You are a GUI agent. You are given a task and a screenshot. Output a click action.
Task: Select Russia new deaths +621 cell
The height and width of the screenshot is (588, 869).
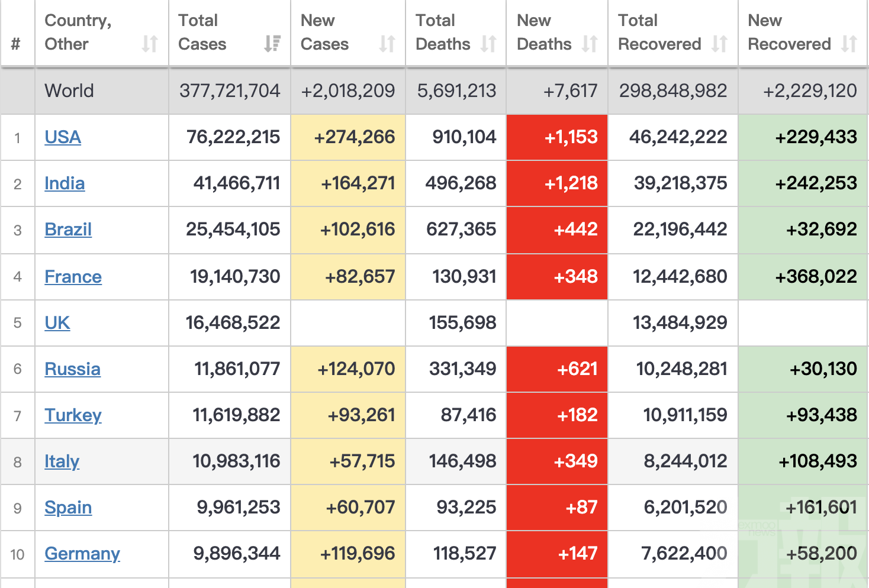click(557, 369)
